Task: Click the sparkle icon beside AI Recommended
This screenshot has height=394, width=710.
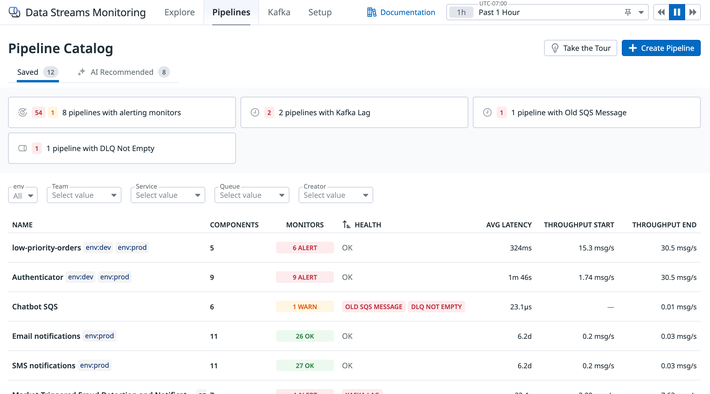Action: (x=82, y=72)
